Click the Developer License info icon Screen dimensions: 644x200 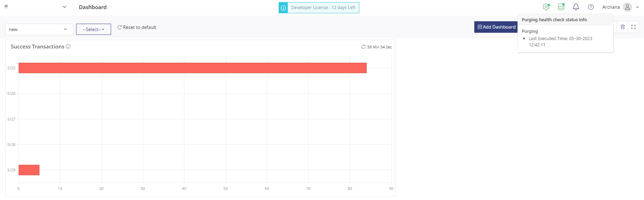(283, 8)
